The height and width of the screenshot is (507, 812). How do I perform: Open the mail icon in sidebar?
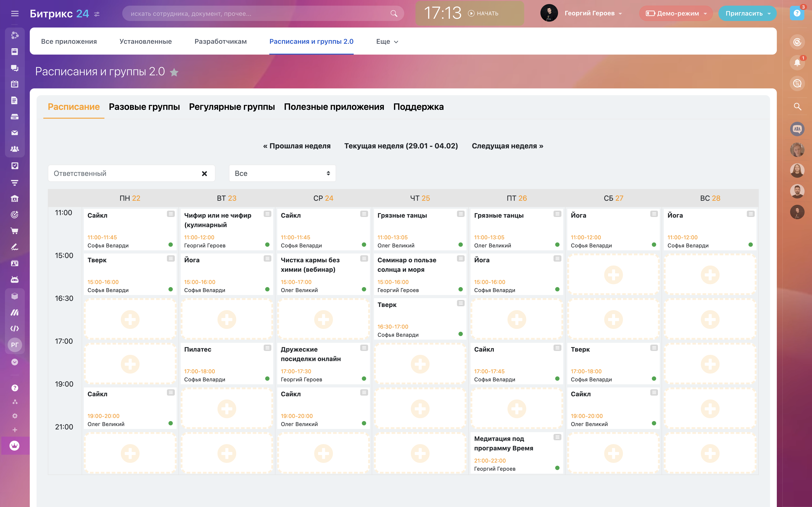[x=14, y=133]
